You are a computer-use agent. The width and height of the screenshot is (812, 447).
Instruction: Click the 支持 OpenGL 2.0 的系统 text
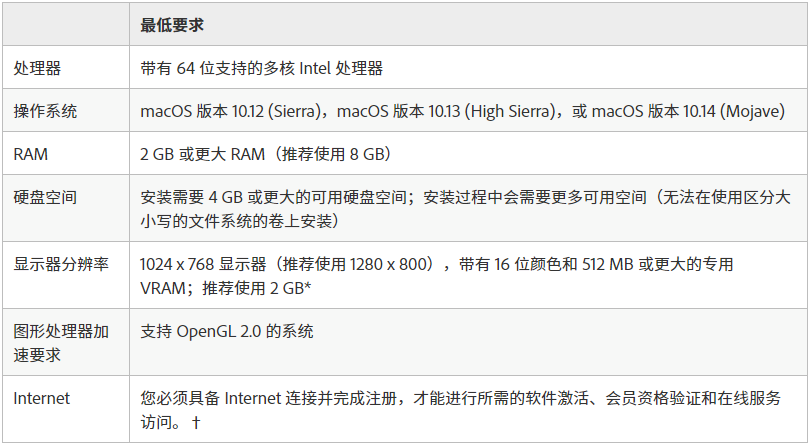click(227, 331)
